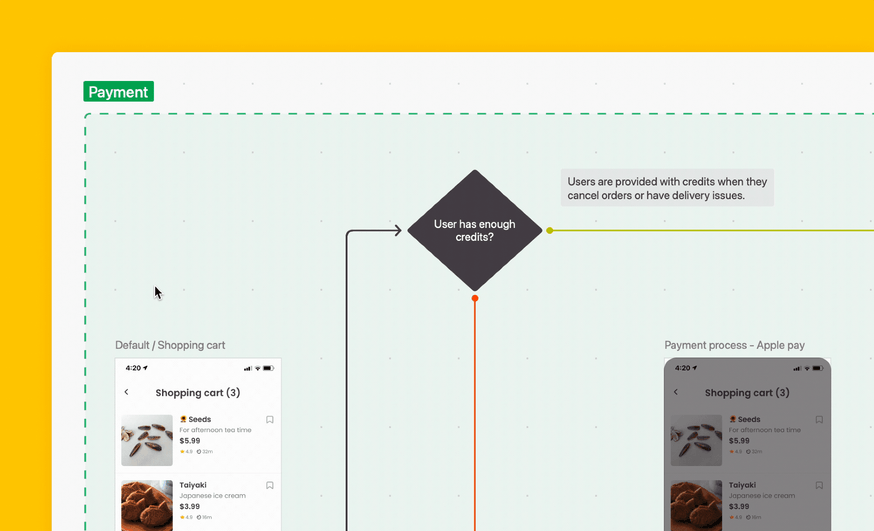Click the 4:20 clock in the Apple pay frame status bar
The width and height of the screenshot is (874, 531).
pos(682,368)
